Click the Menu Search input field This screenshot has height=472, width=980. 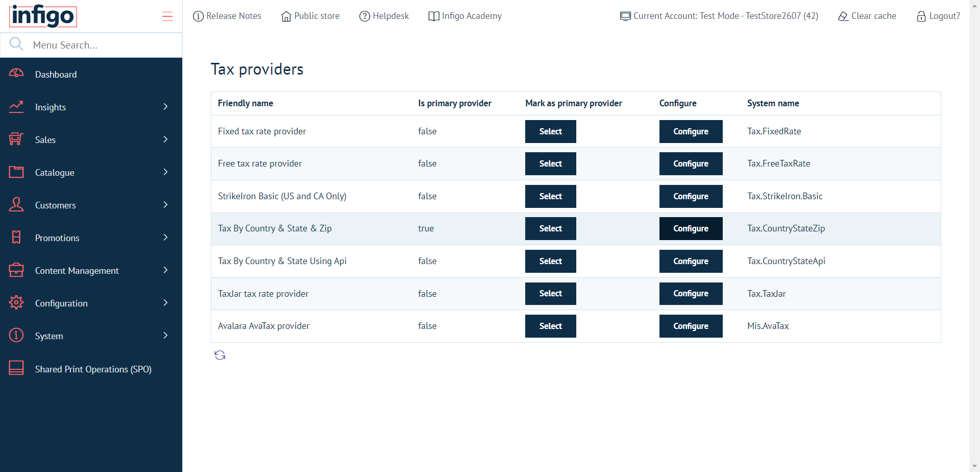[x=105, y=45]
